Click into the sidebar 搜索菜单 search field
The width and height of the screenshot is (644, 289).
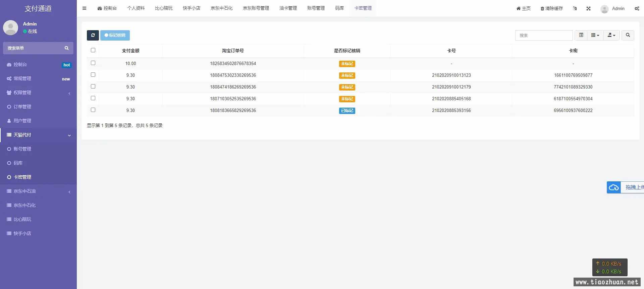34,48
